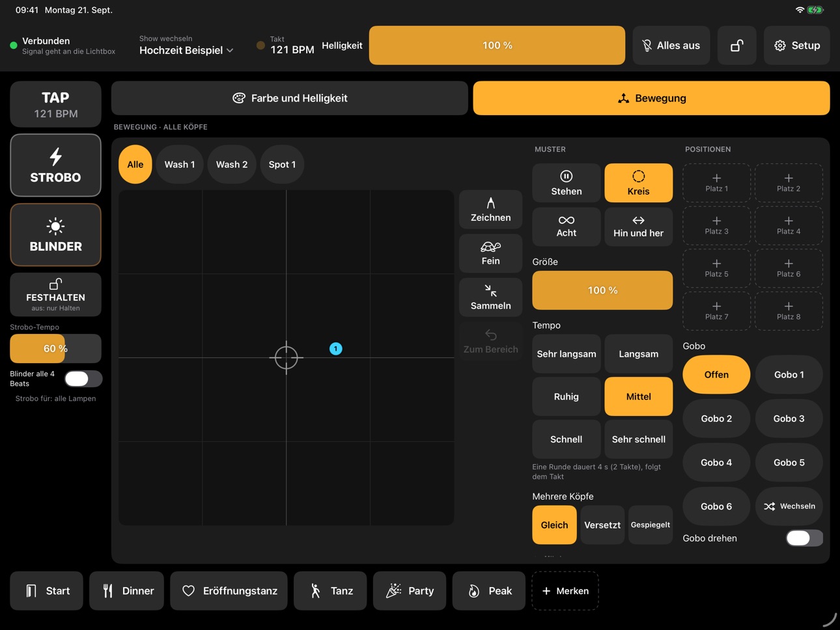Set tempo to Langsam
840x630 pixels.
638,354
